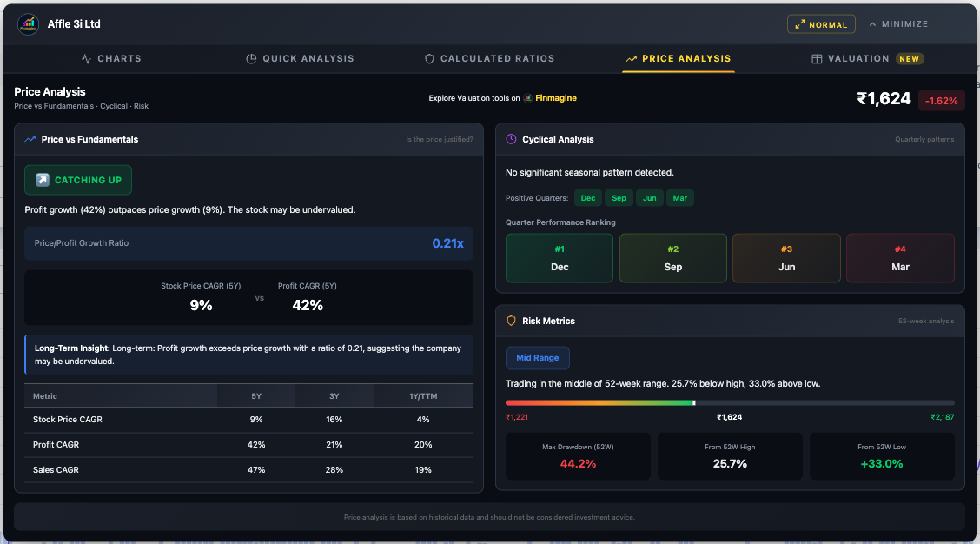This screenshot has width=980, height=544.
Task: Click the chart icon on Price vs Fundamentals panel
Action: tap(30, 139)
